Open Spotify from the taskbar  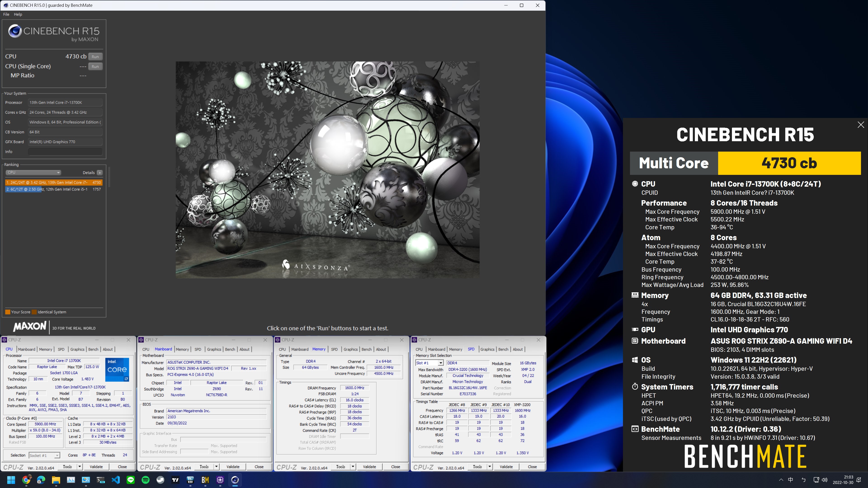coord(146,480)
